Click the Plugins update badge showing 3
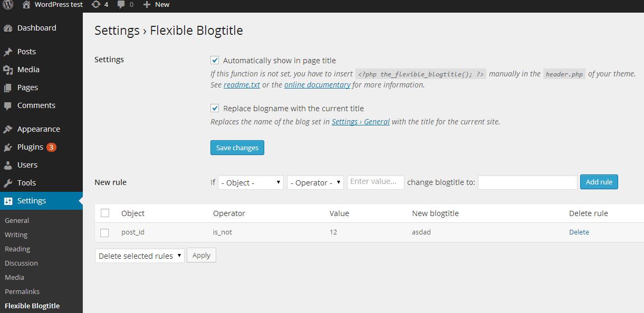644x313 pixels. [51, 147]
